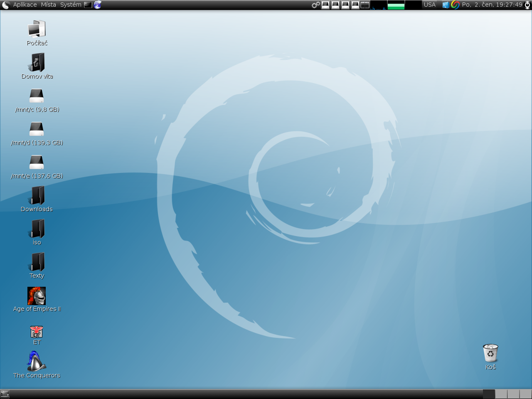Open the CPU load graph monitor
This screenshot has height=399, width=532.
(x=379, y=5)
